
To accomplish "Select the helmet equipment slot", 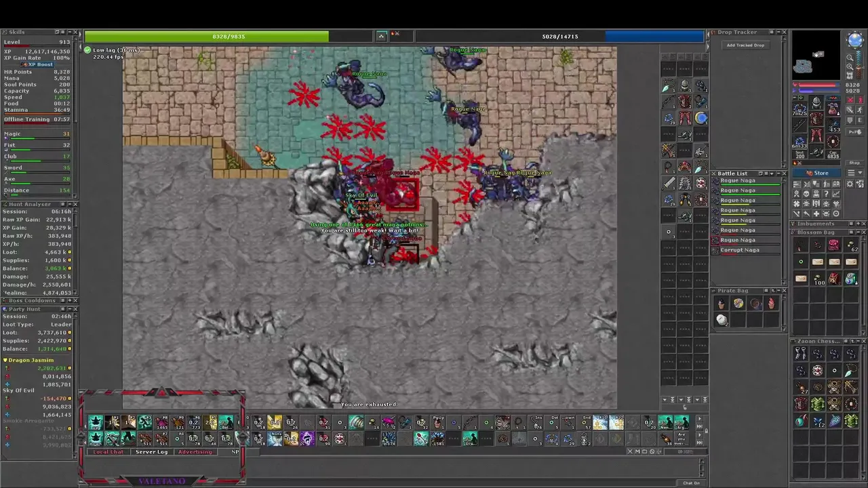I will click(816, 102).
